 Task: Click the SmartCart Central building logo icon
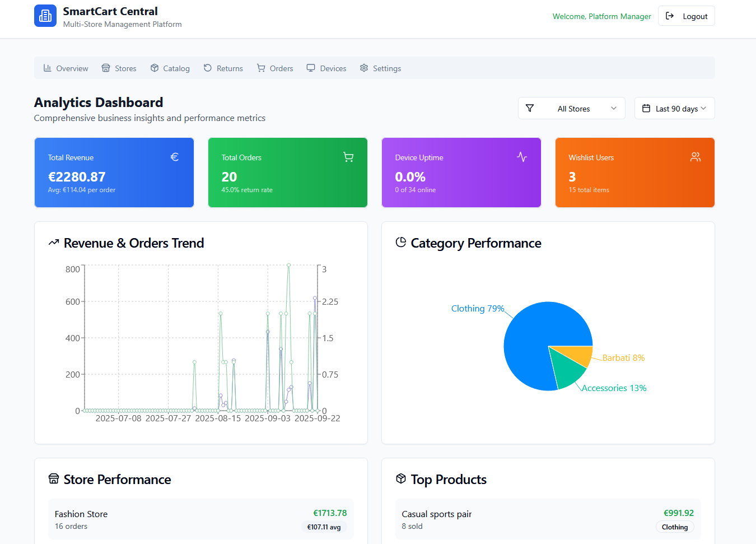(x=45, y=16)
